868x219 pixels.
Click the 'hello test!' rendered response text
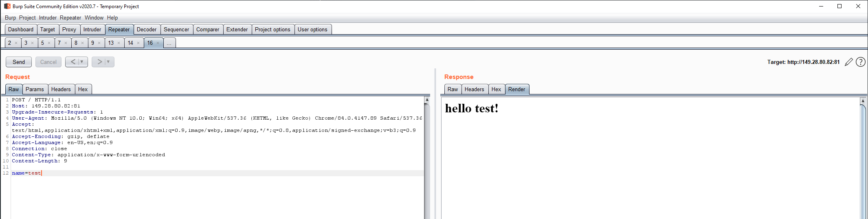click(472, 108)
